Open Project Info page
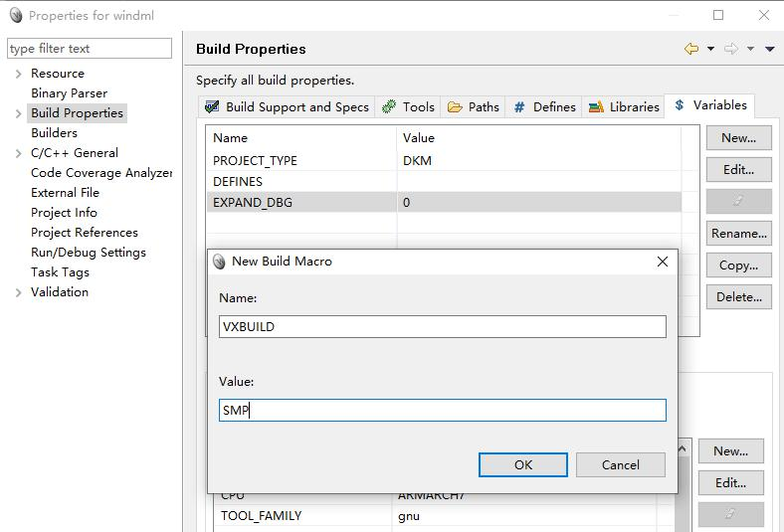 (64, 213)
